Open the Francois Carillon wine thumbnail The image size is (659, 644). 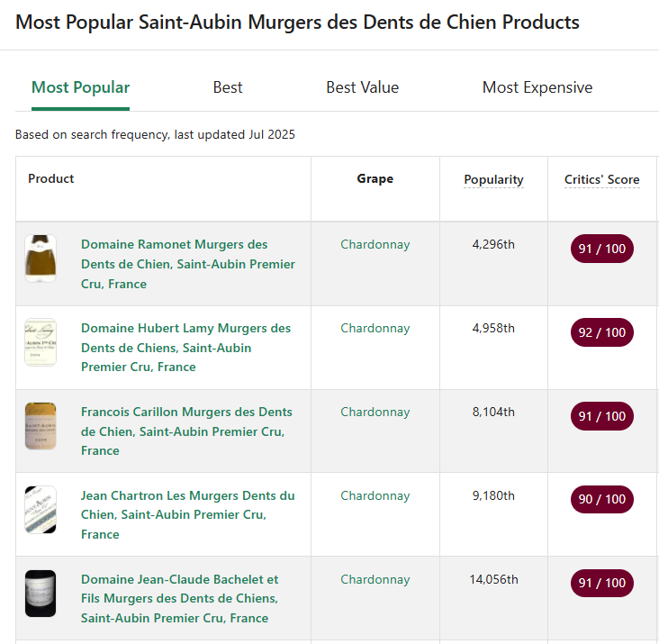pos(41,426)
